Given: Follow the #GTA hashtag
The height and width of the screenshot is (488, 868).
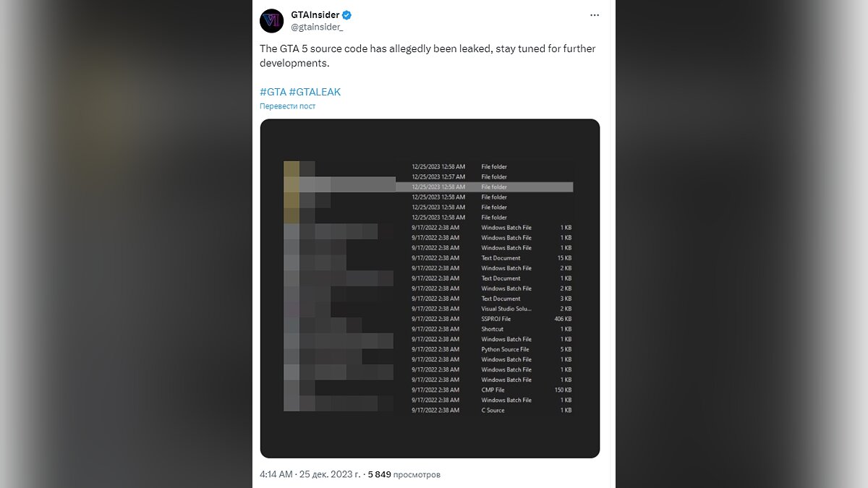Looking at the screenshot, I should click(273, 92).
